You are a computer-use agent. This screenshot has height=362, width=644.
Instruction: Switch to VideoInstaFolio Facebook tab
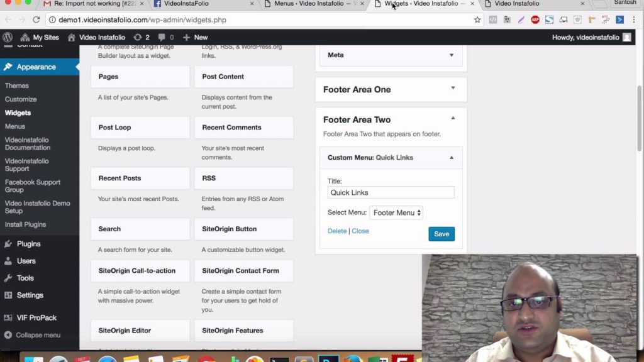(203, 4)
